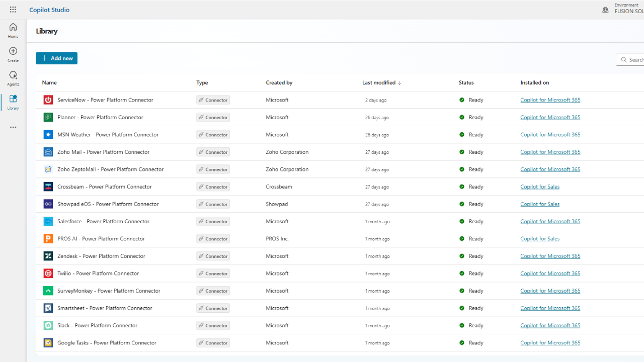This screenshot has width=644, height=362.
Task: Click the SurveyMonkey connector icon
Action: coord(48,291)
